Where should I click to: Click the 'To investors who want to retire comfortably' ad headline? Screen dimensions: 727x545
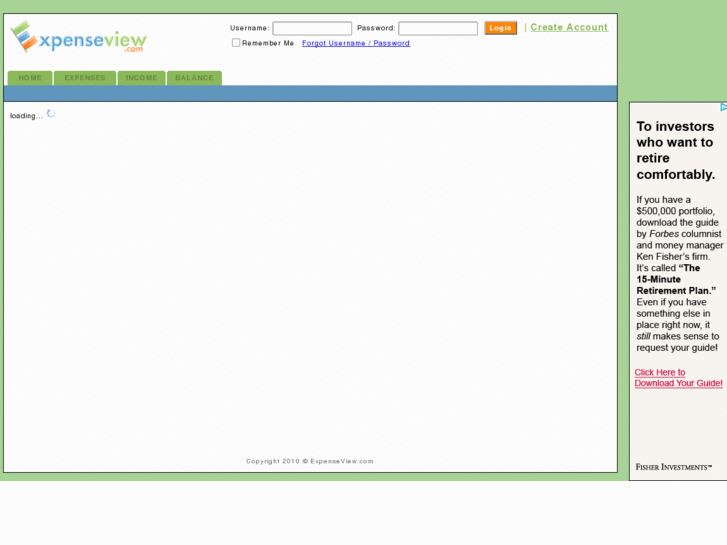click(x=676, y=150)
